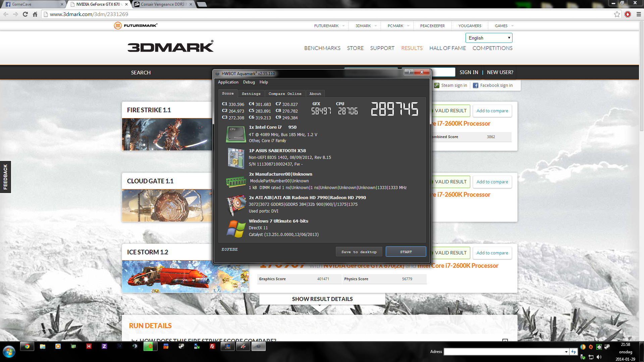
Task: Open the BENCHMARKS page
Action: [322, 48]
